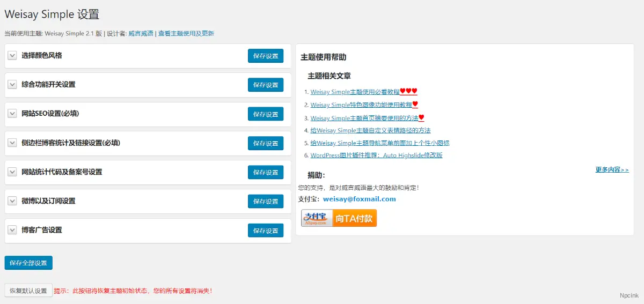This screenshot has height=304, width=644.
Task: Expand the 选择颜色风格 section arrow
Action: pos(13,56)
